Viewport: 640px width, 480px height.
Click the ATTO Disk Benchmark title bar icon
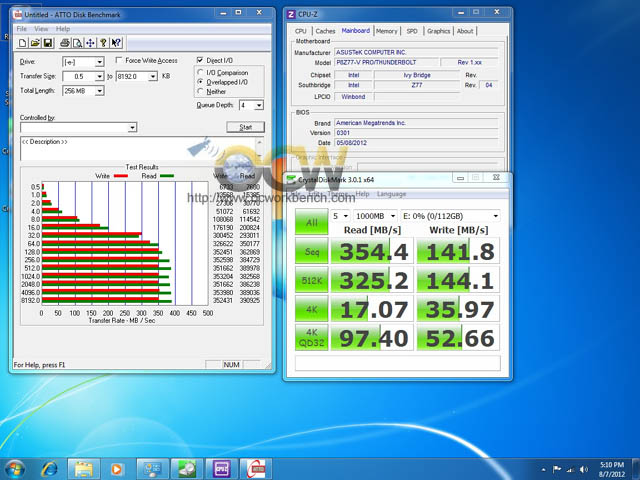pos(18,15)
